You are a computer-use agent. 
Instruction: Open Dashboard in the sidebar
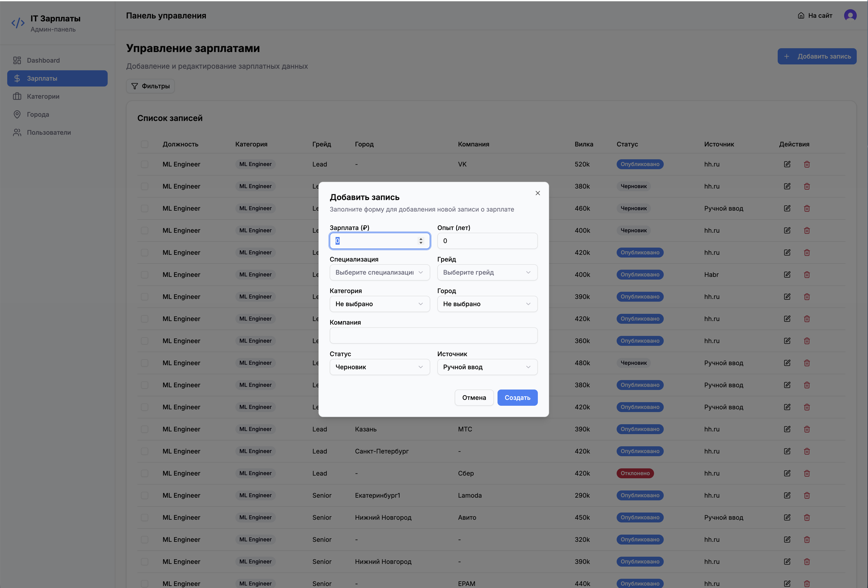point(43,61)
